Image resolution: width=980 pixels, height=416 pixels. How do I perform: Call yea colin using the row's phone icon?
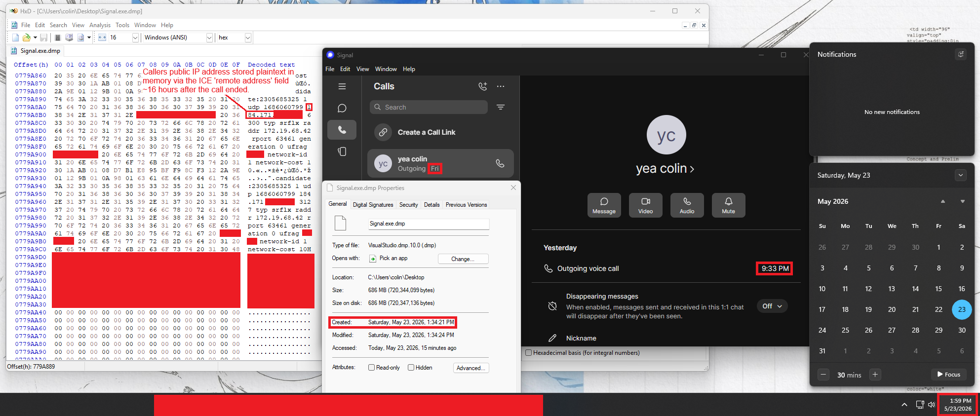[x=500, y=163]
